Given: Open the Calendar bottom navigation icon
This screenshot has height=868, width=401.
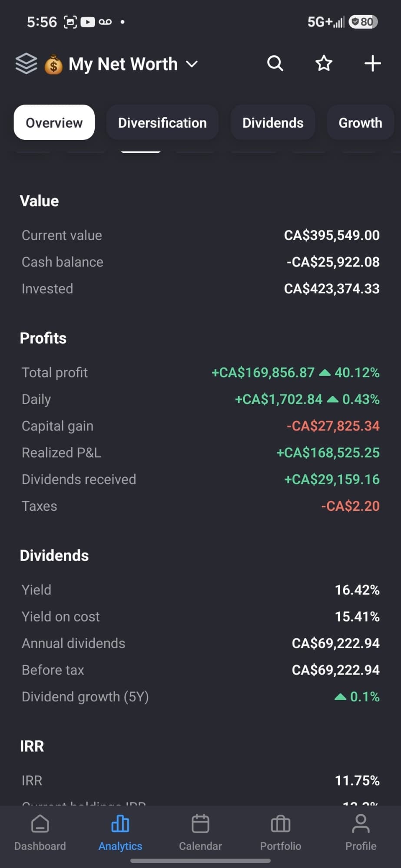Looking at the screenshot, I should (200, 823).
